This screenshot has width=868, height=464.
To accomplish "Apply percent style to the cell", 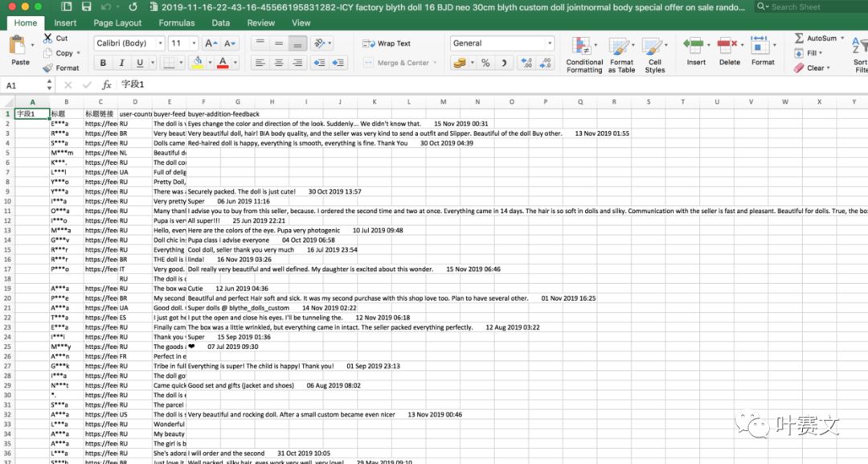I will (x=485, y=63).
